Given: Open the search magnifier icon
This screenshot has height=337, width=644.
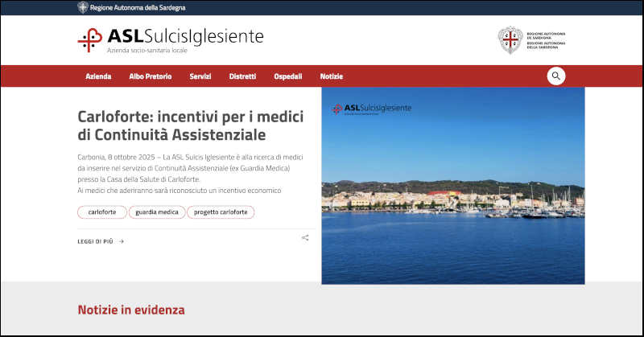Looking at the screenshot, I should point(555,76).
